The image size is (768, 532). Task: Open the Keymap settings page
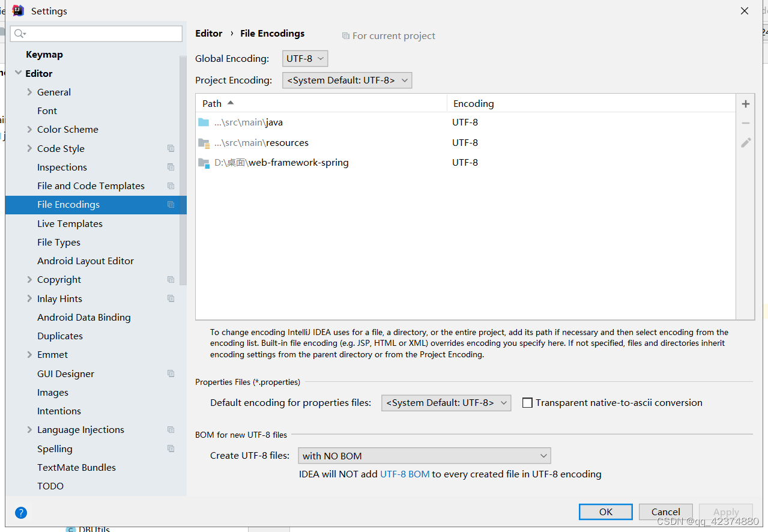(x=44, y=55)
